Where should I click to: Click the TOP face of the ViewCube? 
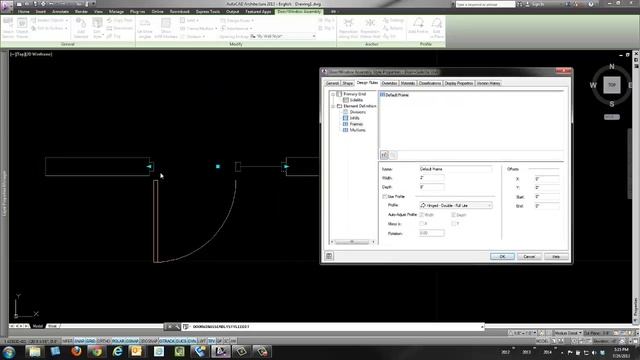point(611,85)
